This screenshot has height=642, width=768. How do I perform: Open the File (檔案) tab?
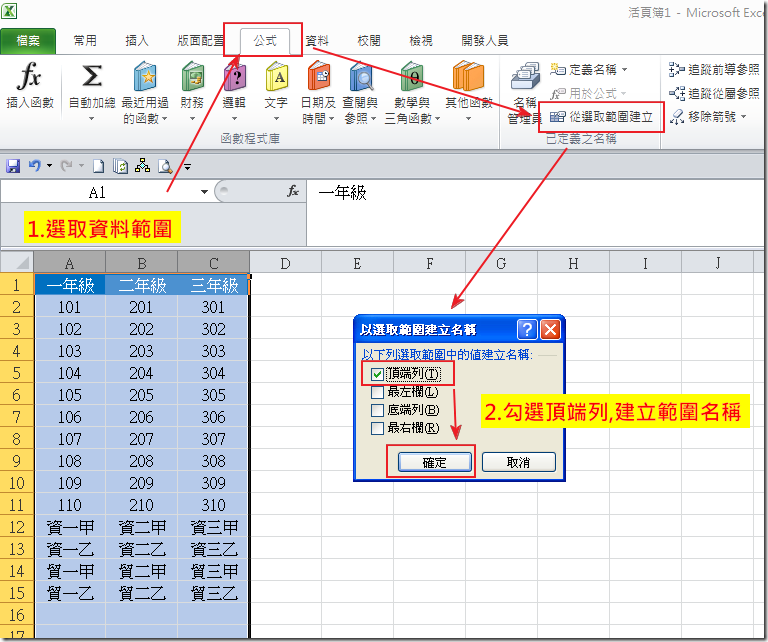click(28, 41)
